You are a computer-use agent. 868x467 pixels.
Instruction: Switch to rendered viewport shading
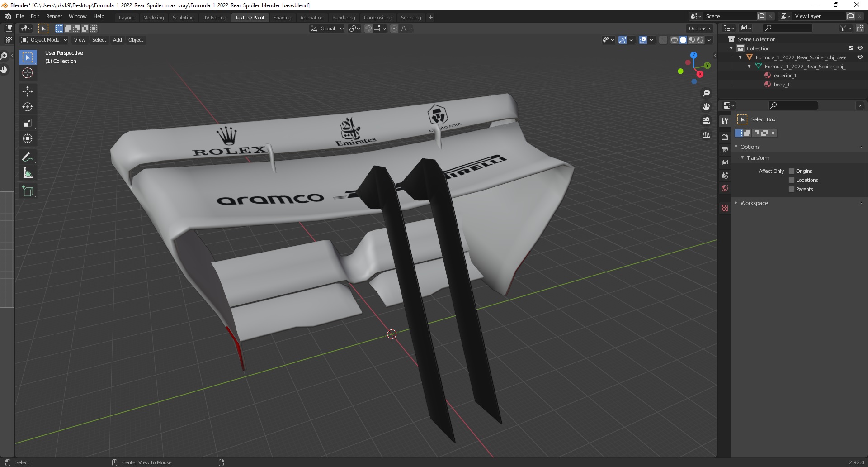[x=700, y=40]
